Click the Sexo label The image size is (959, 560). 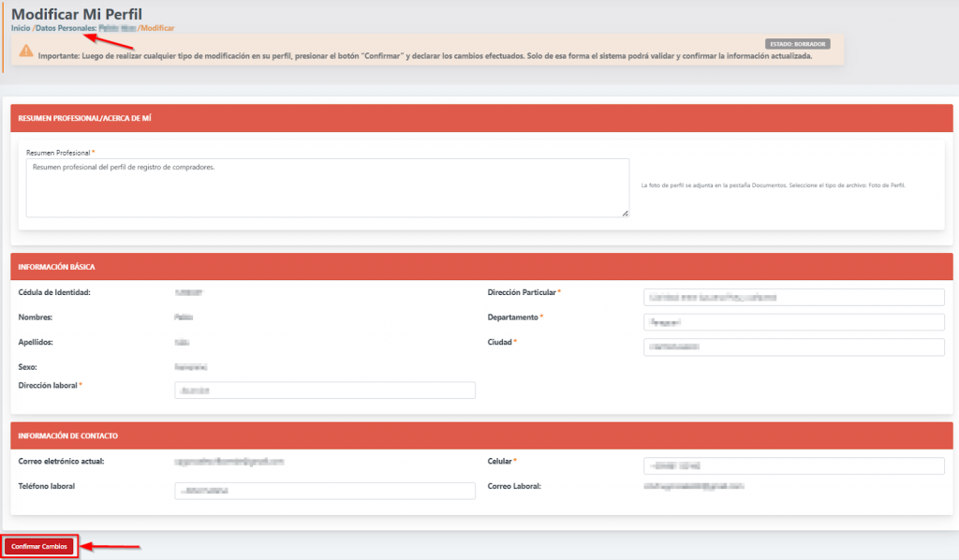(x=27, y=367)
